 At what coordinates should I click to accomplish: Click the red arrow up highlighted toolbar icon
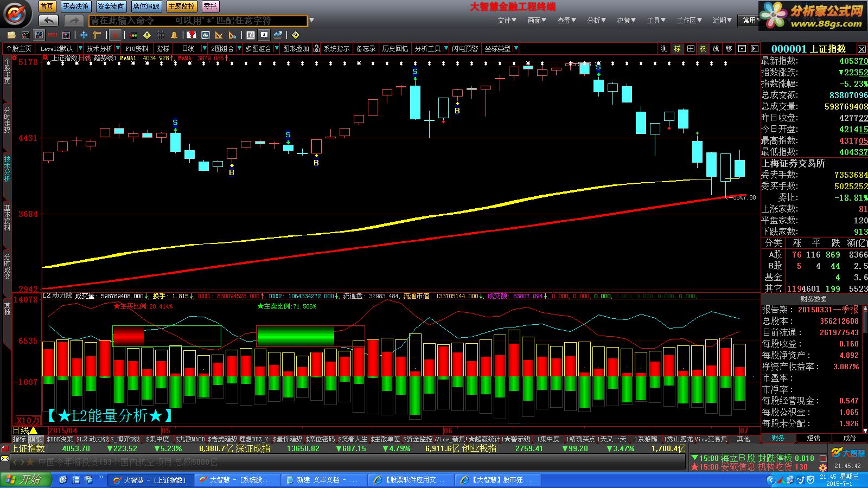pos(115,35)
